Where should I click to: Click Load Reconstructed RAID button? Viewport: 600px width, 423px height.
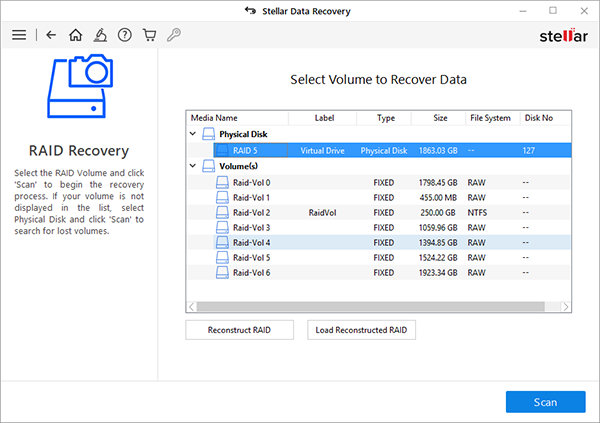361,330
